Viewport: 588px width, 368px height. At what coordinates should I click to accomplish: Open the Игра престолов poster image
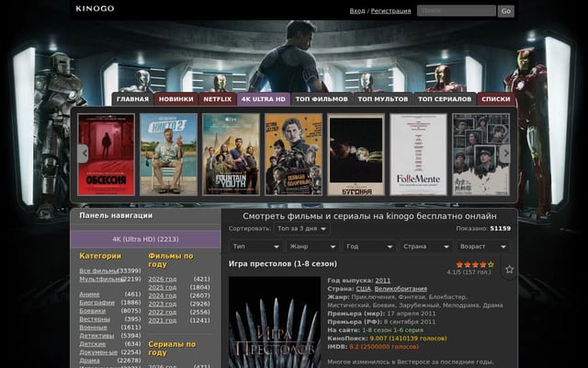275,322
